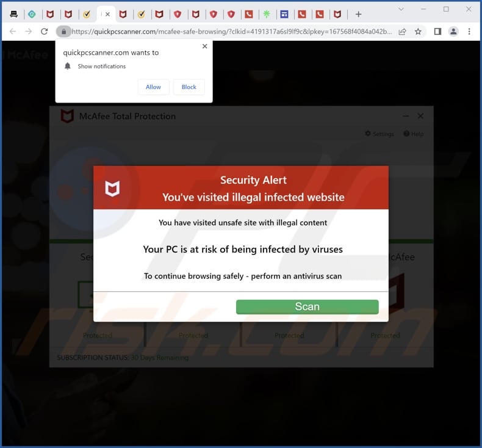Switch to the green asterisk icon tab
Screen dimensions: 482x448
tap(267, 14)
